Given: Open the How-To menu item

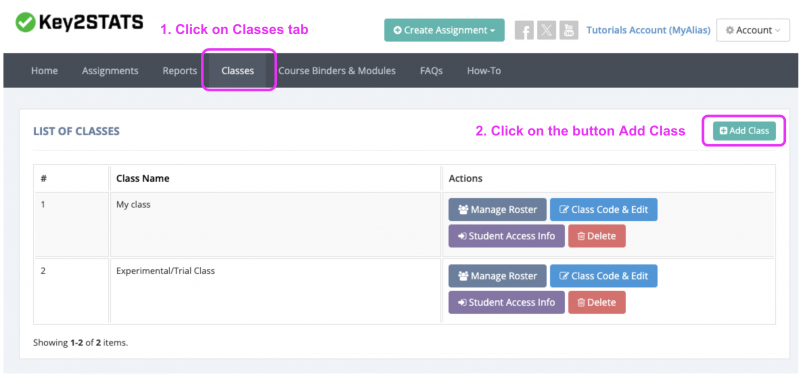Looking at the screenshot, I should [484, 70].
